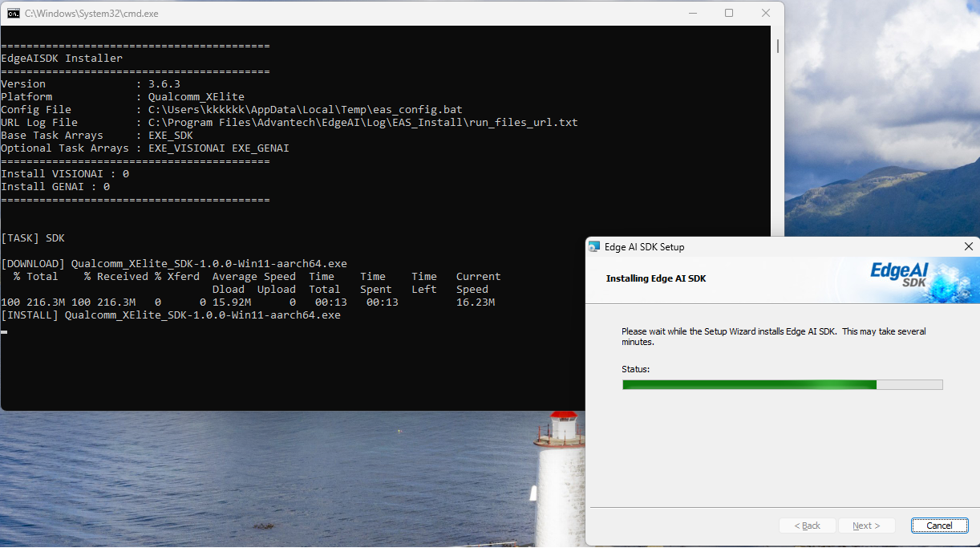Click the 'Status:' label in setup
Viewport: 980px width, 548px height.
point(635,369)
